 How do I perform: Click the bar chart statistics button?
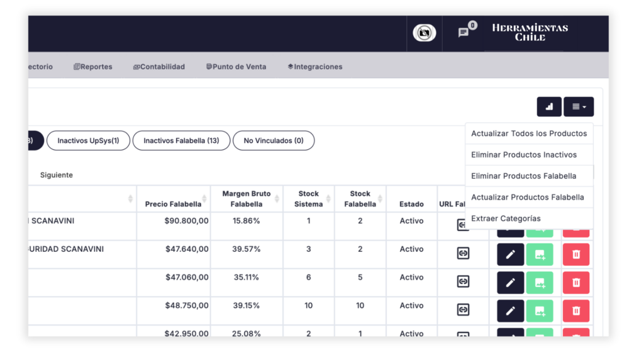click(x=549, y=107)
